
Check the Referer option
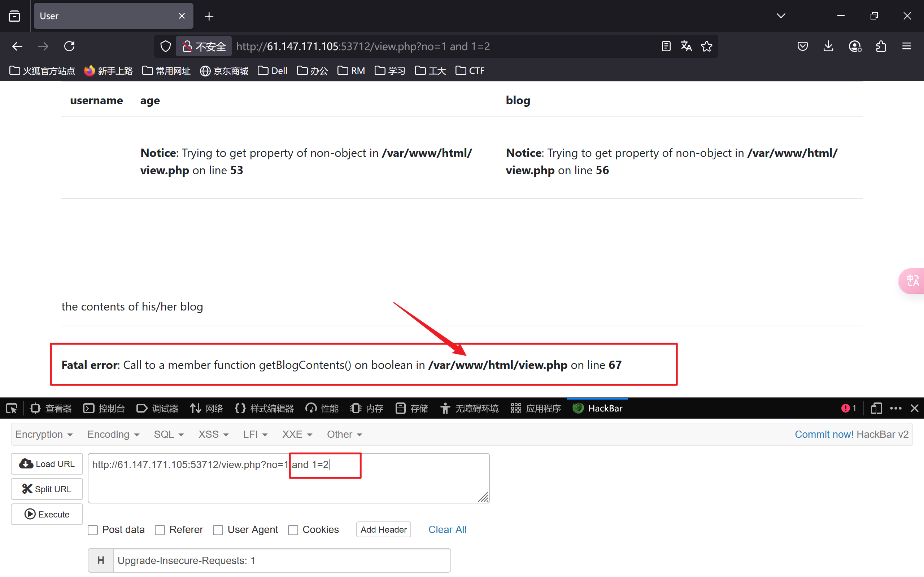pos(160,530)
